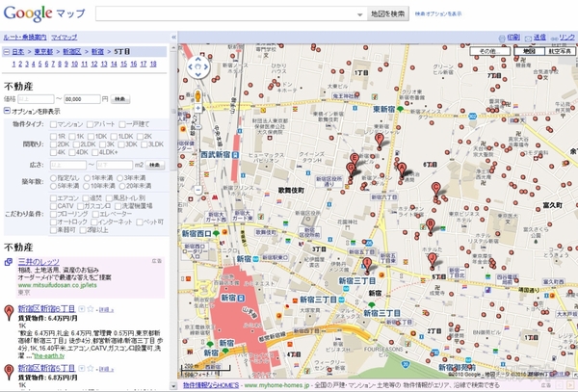This screenshot has height=392, width=578.
Task: Select the 指定なし building age radio
Action: tap(53, 178)
